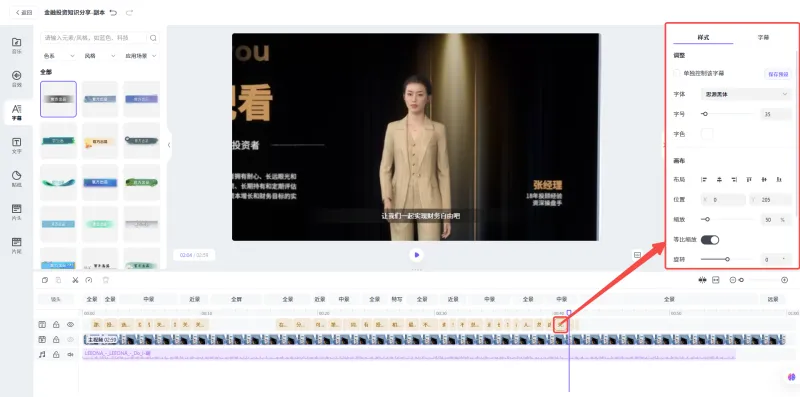Toggle subtitle track visibility eye icon
This screenshot has height=397, width=800.
click(x=70, y=325)
